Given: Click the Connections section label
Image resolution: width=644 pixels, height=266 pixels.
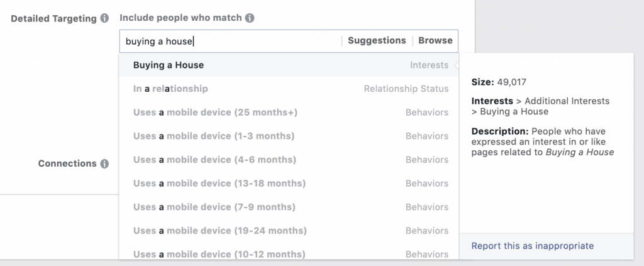Looking at the screenshot, I should [67, 163].
